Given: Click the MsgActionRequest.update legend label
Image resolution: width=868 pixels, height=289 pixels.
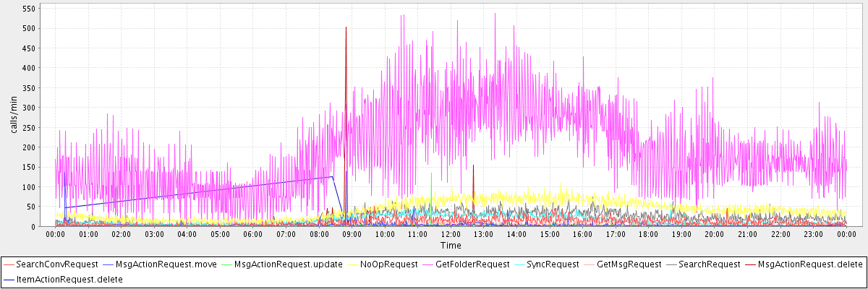Looking at the screenshot, I should pos(288,264).
